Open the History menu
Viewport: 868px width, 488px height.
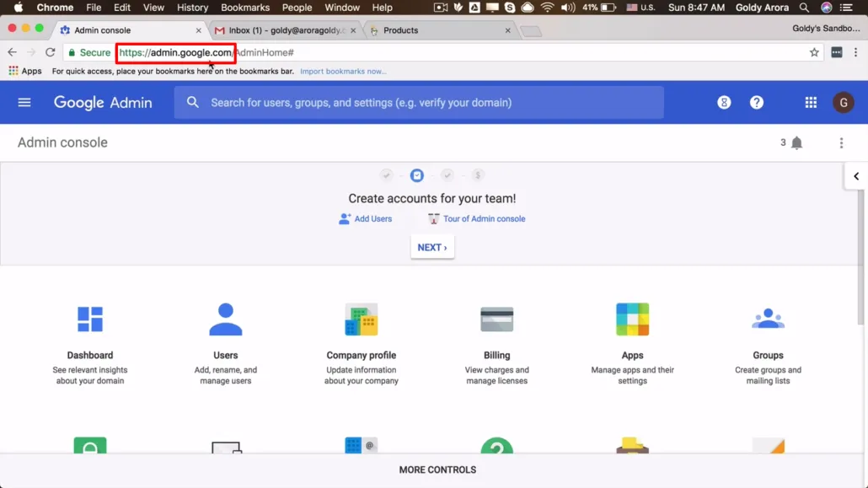[193, 8]
